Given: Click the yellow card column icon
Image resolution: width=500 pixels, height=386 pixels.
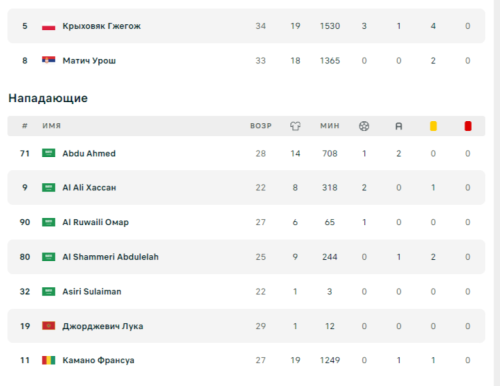Looking at the screenshot, I should tap(433, 126).
